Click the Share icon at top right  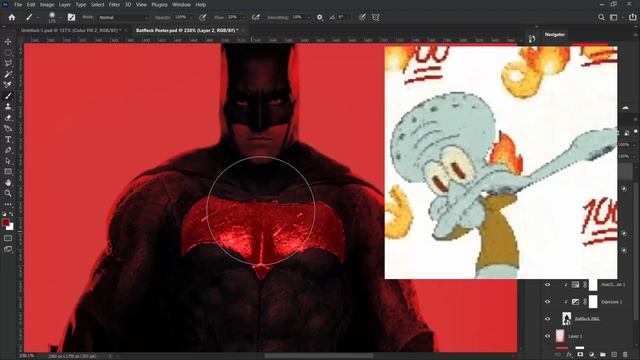[x=632, y=17]
